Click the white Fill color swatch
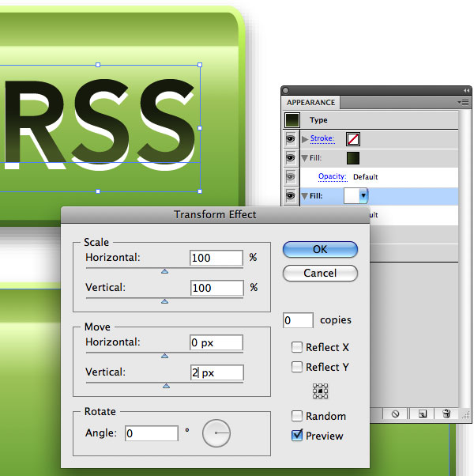474x476 pixels. click(352, 196)
